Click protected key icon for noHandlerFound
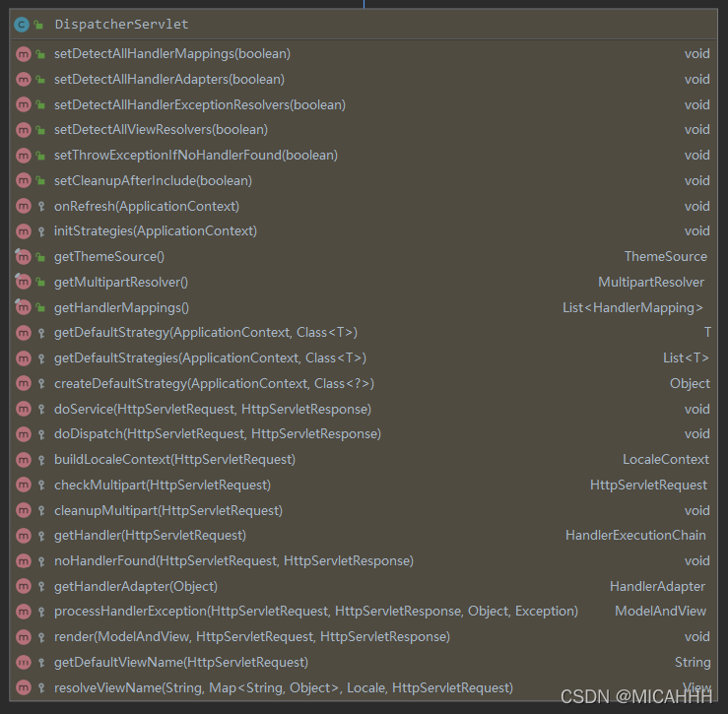This screenshot has width=728, height=714. pos(41,561)
